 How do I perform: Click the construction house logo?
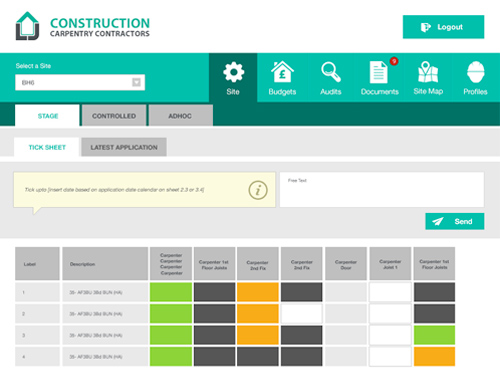[27, 26]
